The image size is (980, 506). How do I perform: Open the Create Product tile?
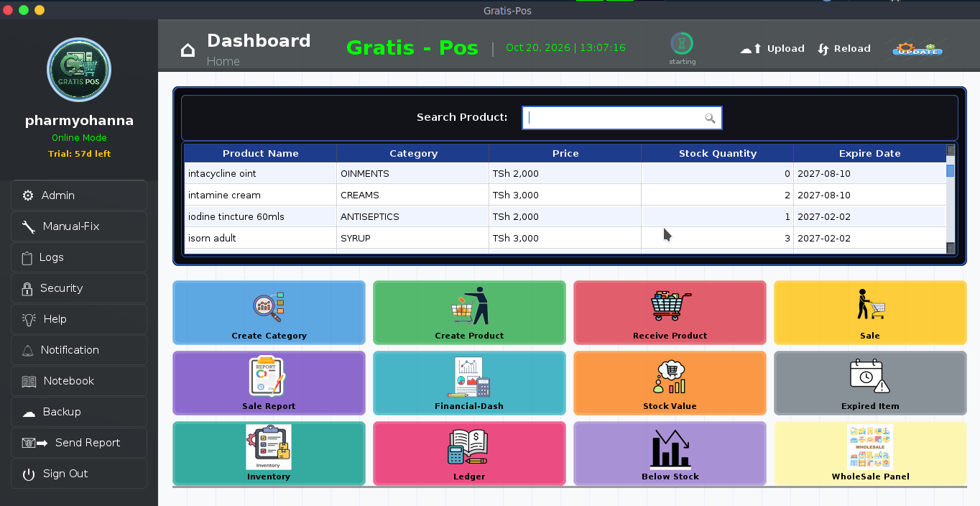[469, 313]
